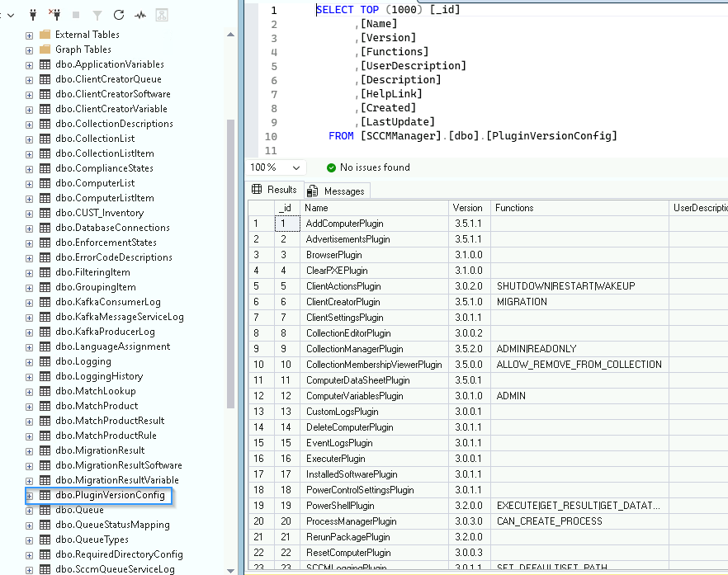Expand the External Tables folder node
The image size is (728, 575).
coord(29,35)
